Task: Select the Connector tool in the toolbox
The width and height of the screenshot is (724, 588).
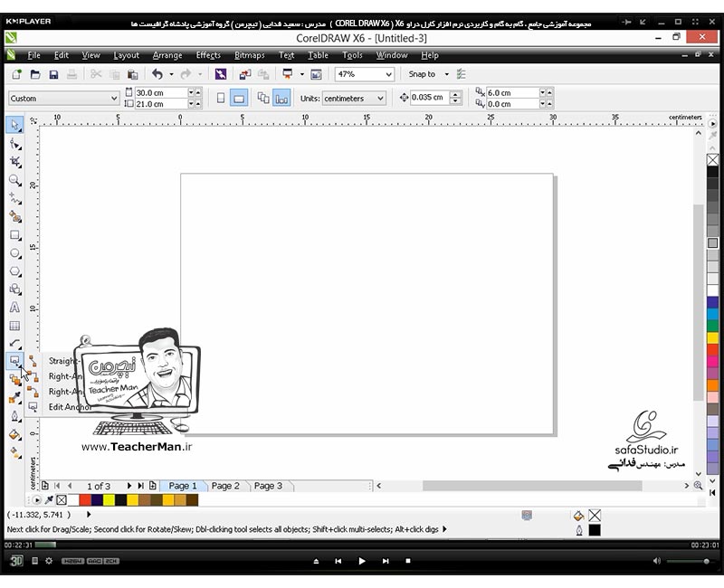Action: pos(14,360)
